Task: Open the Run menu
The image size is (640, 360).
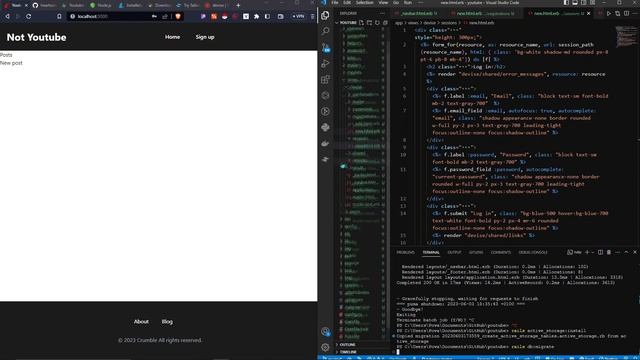Action: pos(408,2)
